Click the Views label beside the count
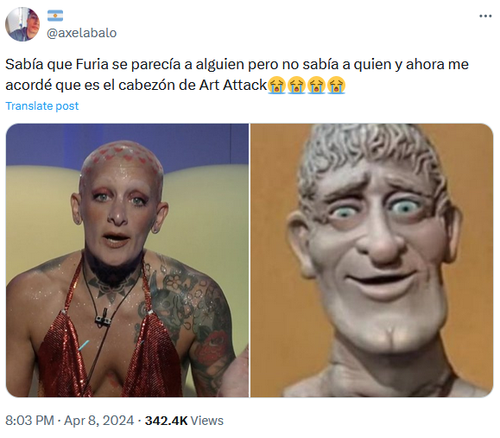 tap(207, 420)
